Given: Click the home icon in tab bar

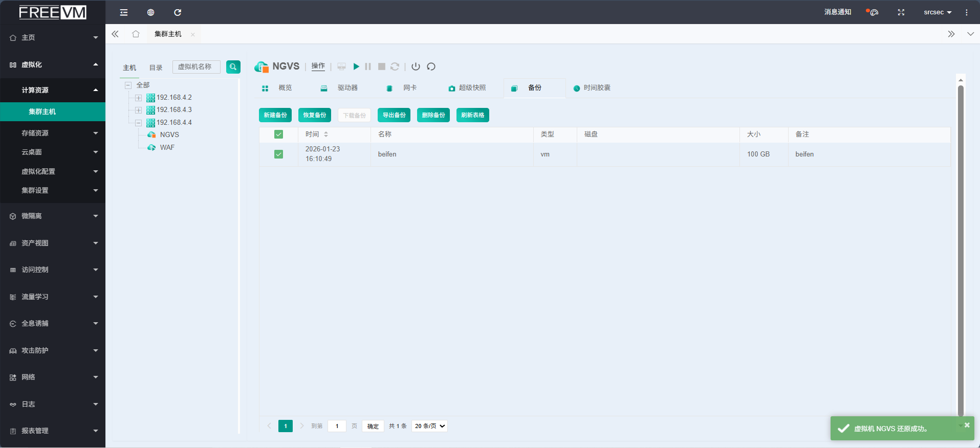Looking at the screenshot, I should point(136,34).
